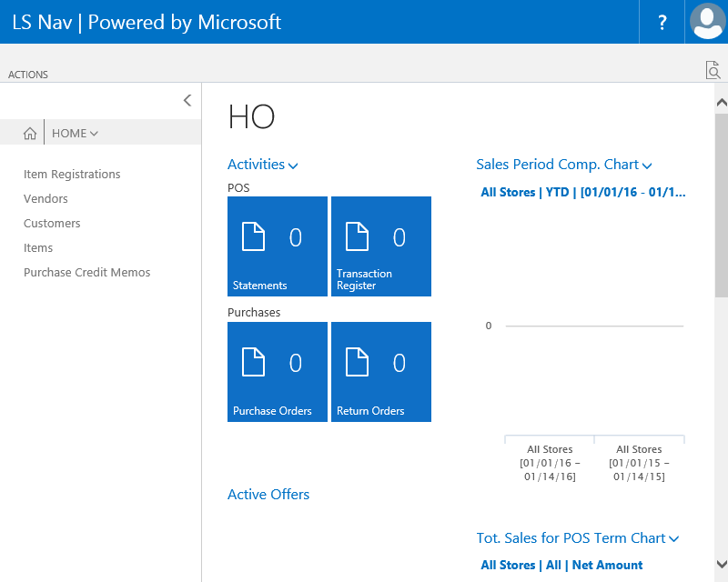
Task: Open the Transaction Register tile
Action: pyautogui.click(x=381, y=246)
